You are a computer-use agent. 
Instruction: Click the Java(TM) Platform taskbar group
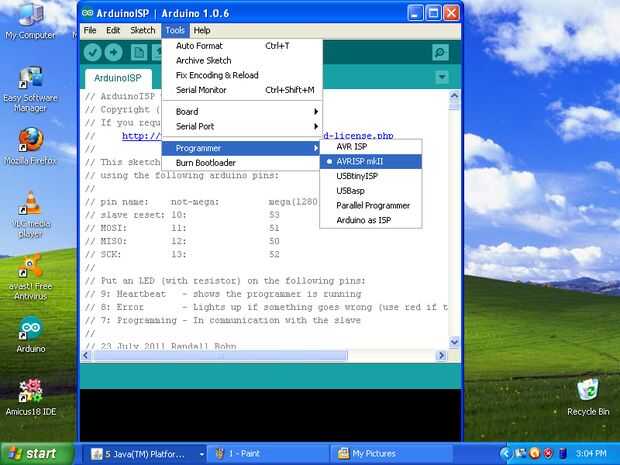[x=142, y=454]
